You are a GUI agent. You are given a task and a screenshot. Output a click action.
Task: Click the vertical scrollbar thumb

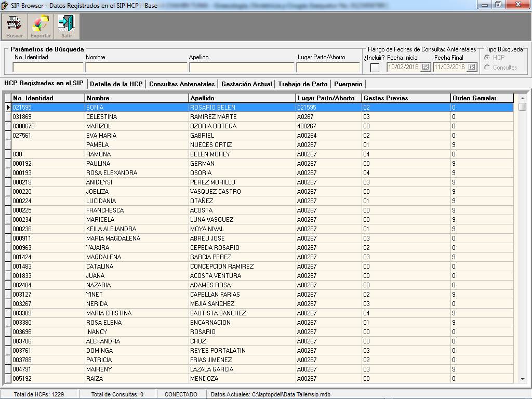(x=523, y=107)
